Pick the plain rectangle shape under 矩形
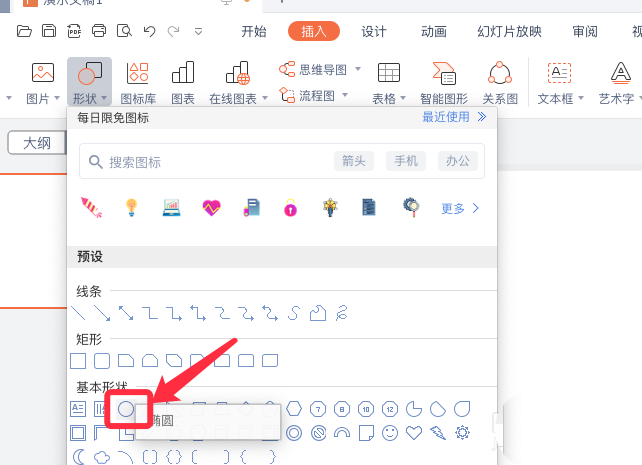 click(x=78, y=361)
